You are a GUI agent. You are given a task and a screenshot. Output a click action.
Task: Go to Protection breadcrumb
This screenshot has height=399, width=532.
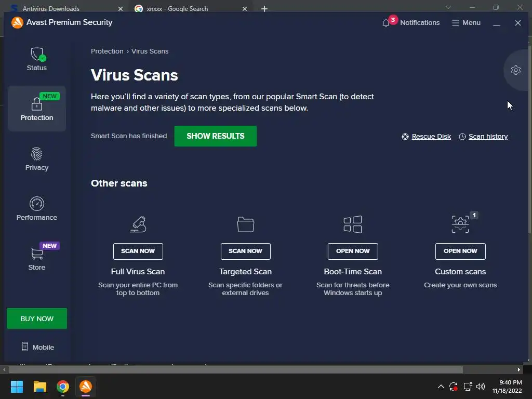107,51
